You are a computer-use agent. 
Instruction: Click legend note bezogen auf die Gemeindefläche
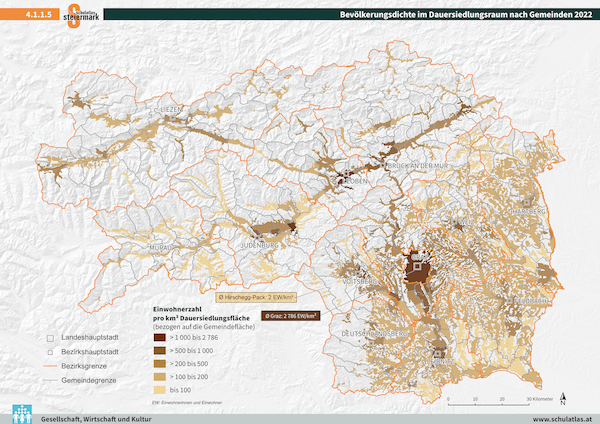click(204, 327)
